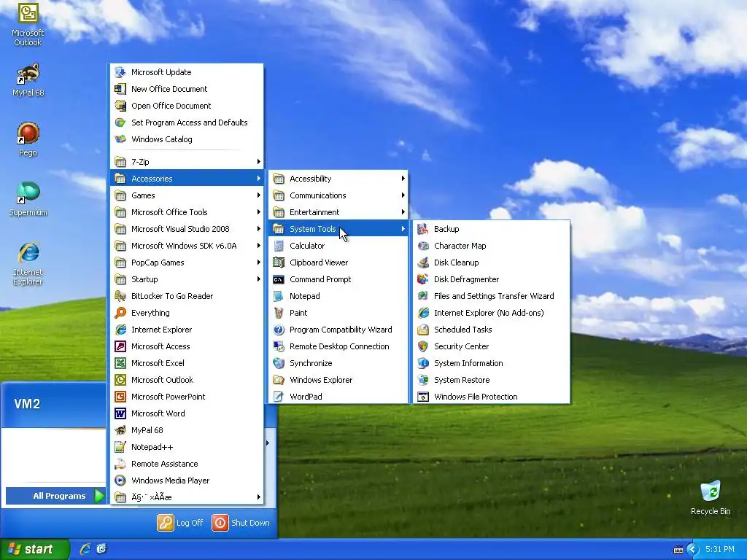The width and height of the screenshot is (747, 560).
Task: Open MyPal 68 from programs list
Action: click(187, 430)
